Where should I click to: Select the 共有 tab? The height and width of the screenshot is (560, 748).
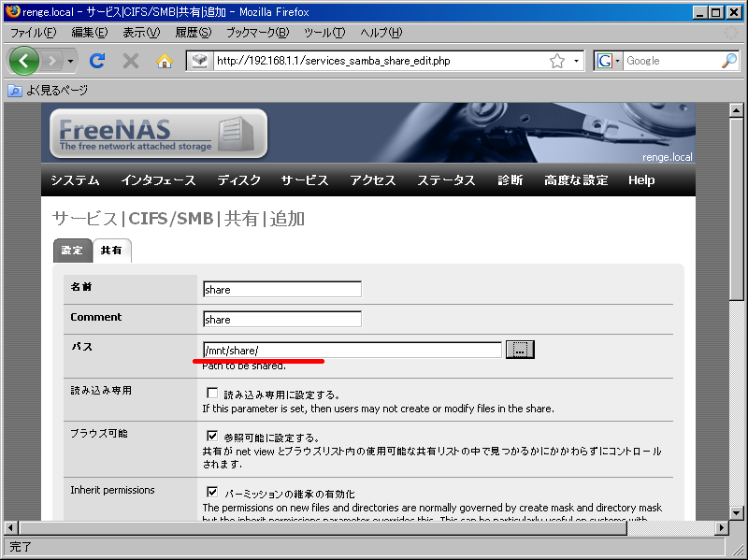tap(111, 251)
